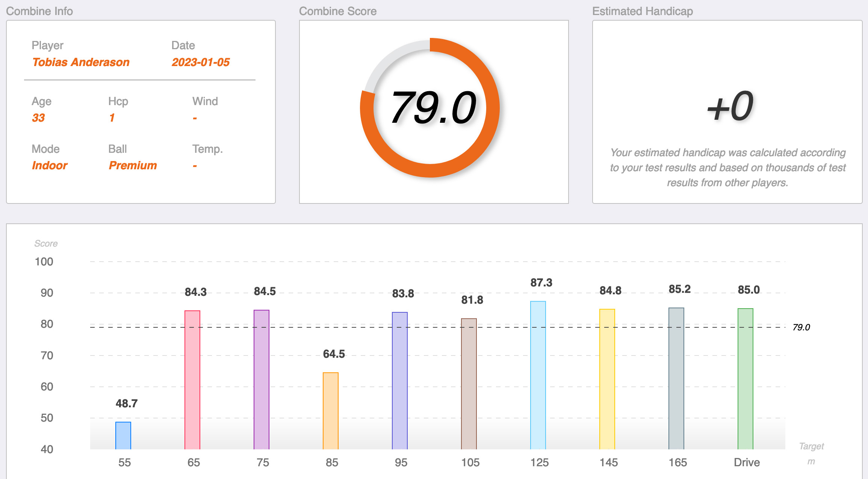Click the Combine Score heading
Image resolution: width=868 pixels, height=479 pixels.
[338, 11]
